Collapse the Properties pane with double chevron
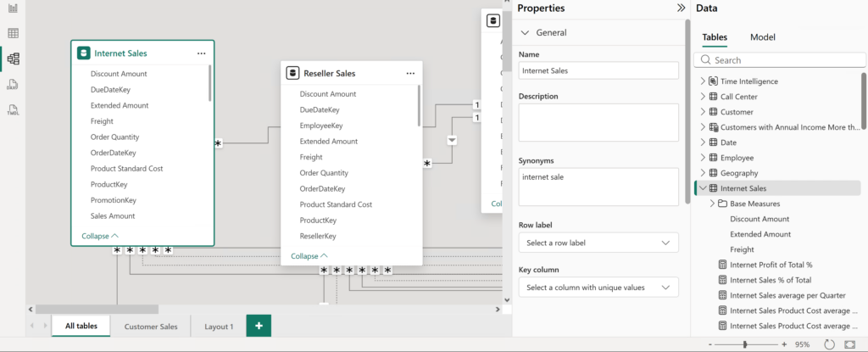The image size is (868, 352). pyautogui.click(x=681, y=8)
